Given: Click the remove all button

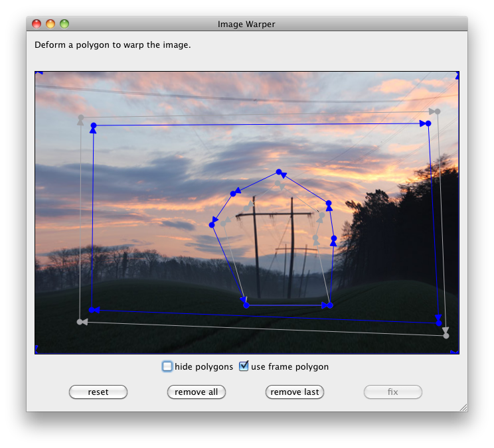Looking at the screenshot, I should [x=197, y=392].
